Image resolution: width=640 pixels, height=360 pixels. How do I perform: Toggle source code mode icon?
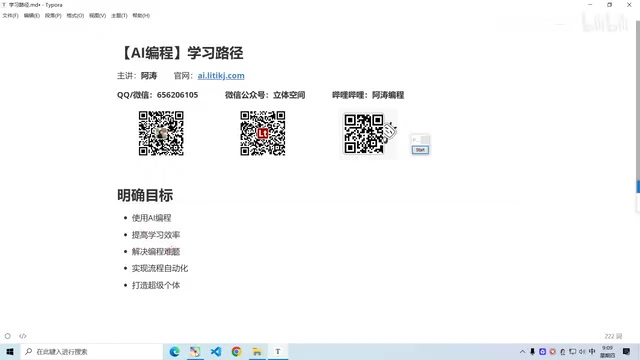click(22, 336)
